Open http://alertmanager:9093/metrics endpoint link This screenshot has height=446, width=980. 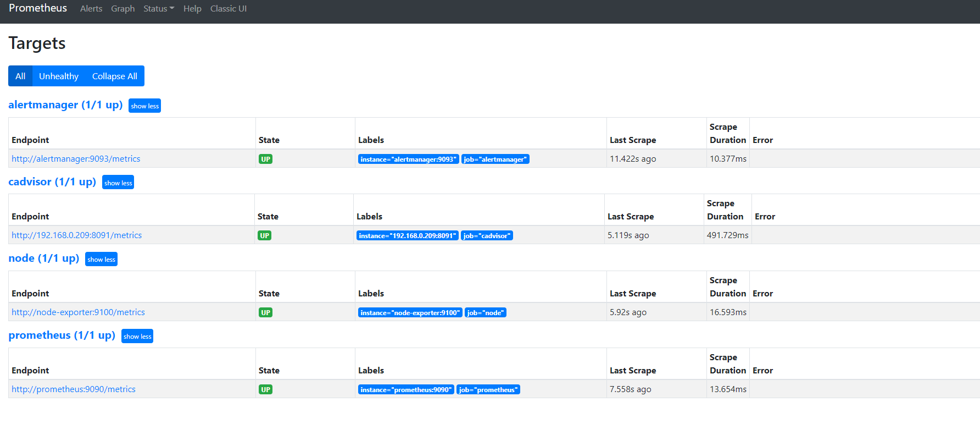coord(76,158)
